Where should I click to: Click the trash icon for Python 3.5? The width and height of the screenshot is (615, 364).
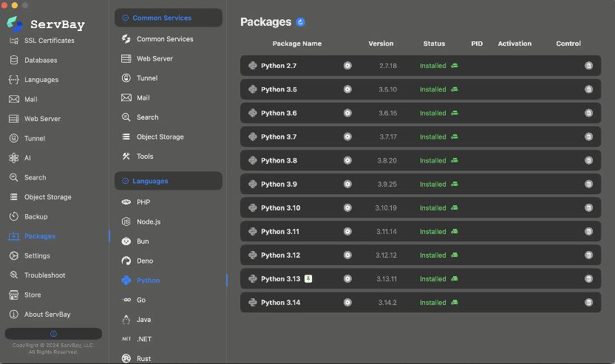(588, 89)
